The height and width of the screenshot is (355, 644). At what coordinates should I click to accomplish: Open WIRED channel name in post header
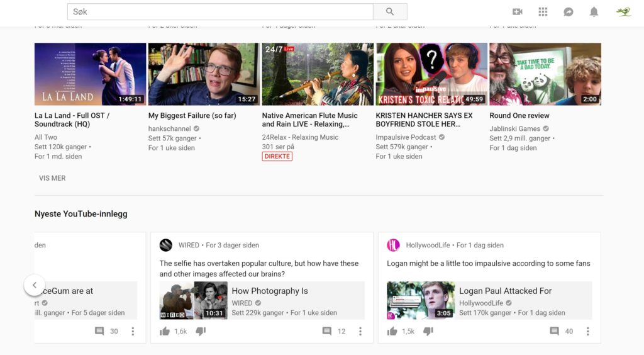[189, 245]
